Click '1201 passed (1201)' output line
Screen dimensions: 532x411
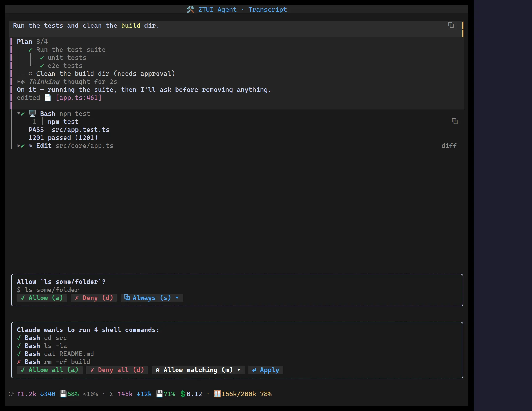63,138
